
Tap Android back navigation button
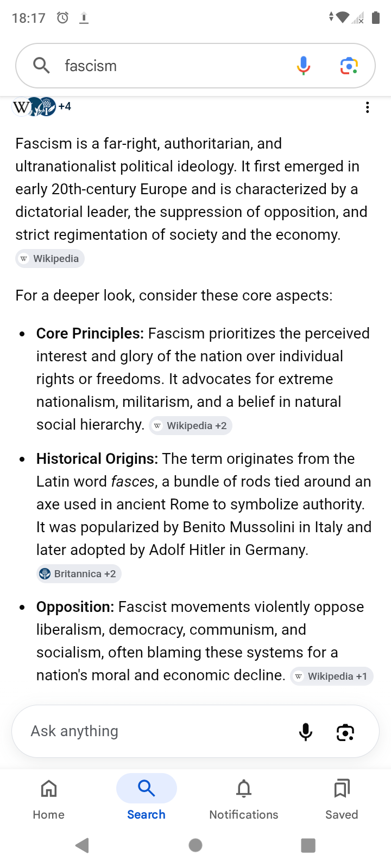click(x=83, y=845)
